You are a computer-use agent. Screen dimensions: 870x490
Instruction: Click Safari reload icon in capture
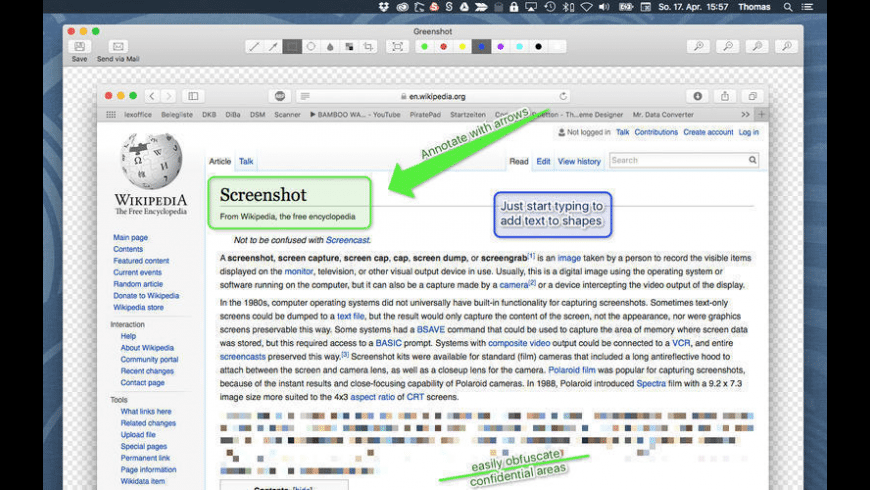[x=563, y=96]
